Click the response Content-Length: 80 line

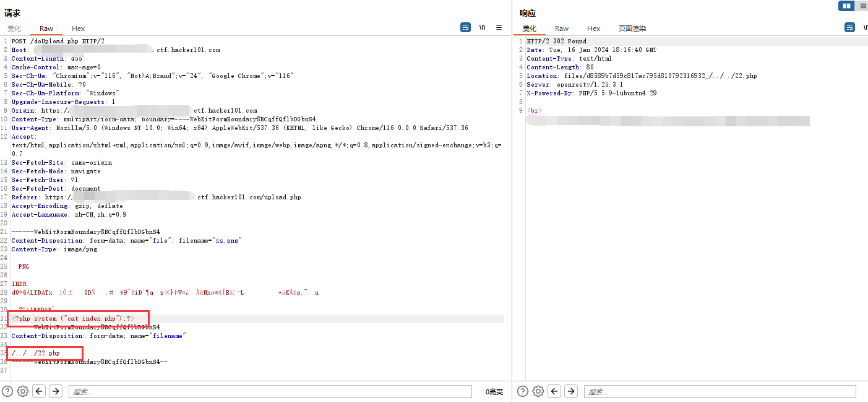560,67
